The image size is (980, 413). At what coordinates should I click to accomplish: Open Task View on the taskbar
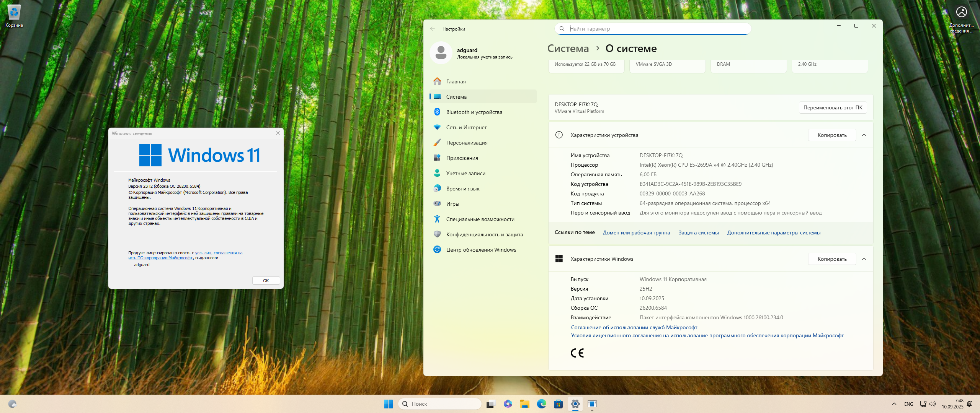(491, 404)
